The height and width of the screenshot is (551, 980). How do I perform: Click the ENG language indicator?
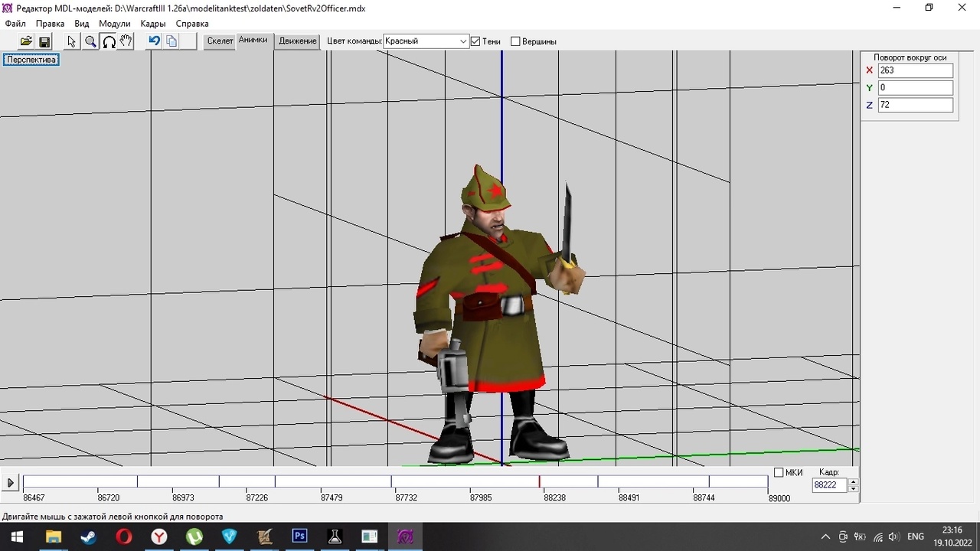pyautogui.click(x=916, y=536)
